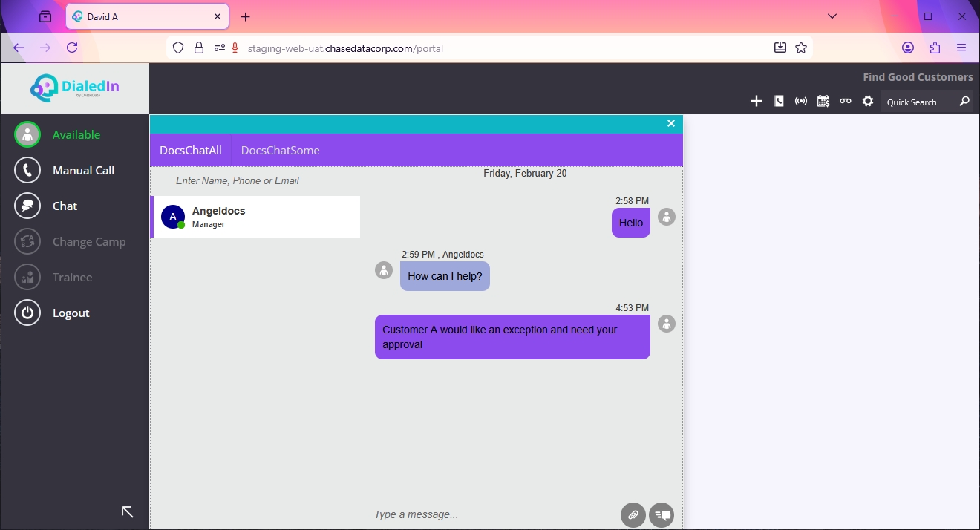This screenshot has width=980, height=530.
Task: Click the broadcast signal icon
Action: click(x=801, y=102)
